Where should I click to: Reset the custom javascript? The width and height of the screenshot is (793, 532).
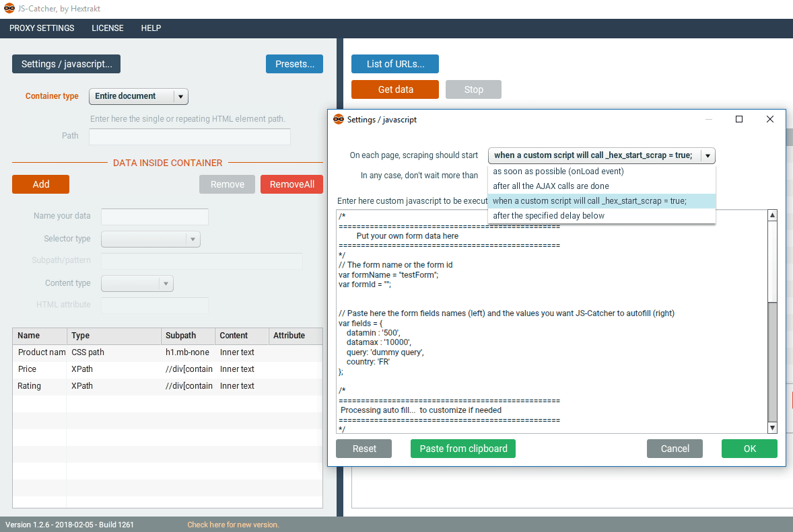(x=364, y=449)
